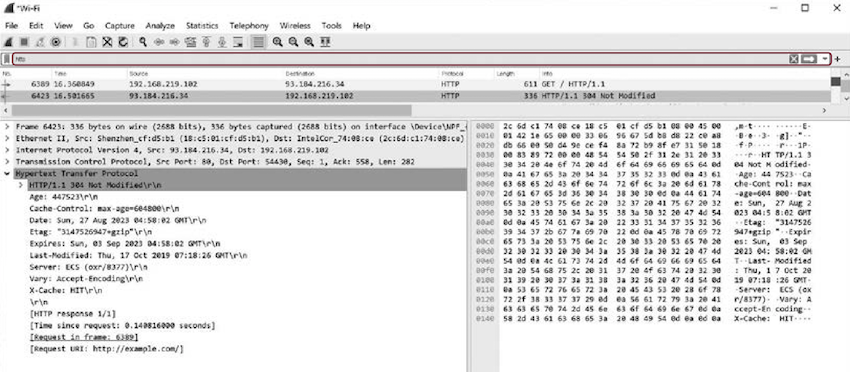
Task: Add a display filter button with plus
Action: pyautogui.click(x=838, y=59)
